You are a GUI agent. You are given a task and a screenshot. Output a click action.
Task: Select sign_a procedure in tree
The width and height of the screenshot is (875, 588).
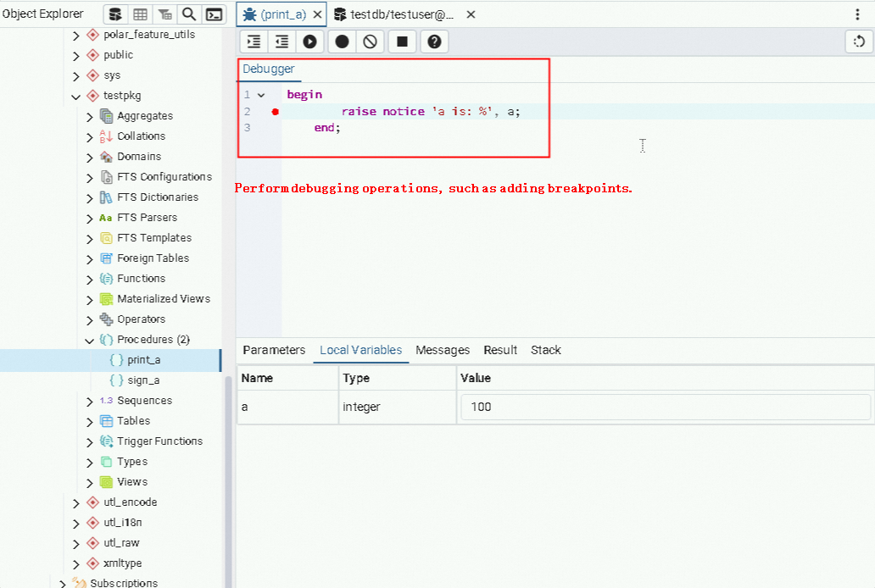143,380
